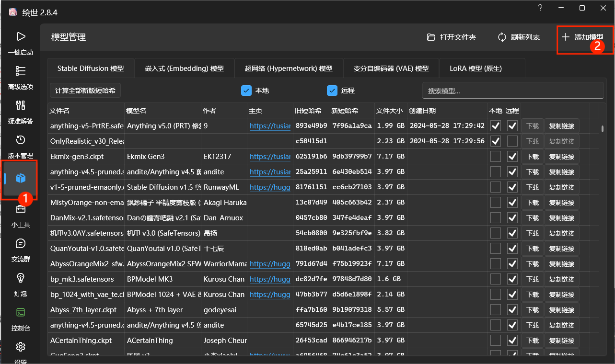The image size is (615, 364).
Task: Sort by 文件大小 column header
Action: pos(391,111)
